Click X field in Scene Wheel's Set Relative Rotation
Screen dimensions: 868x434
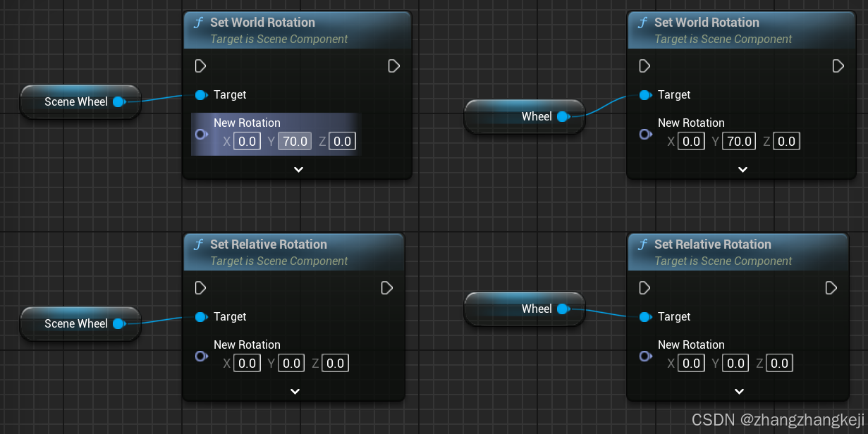pos(247,364)
